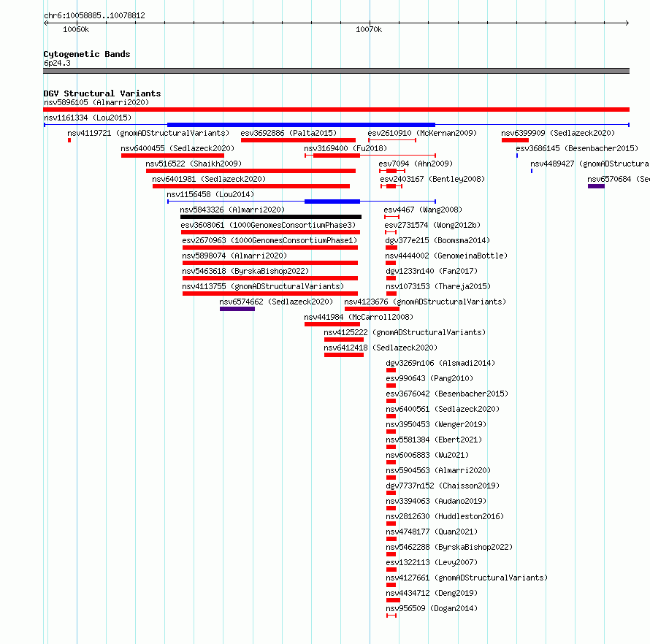Image resolution: width=650 pixels, height=644 pixels.
Task: Open the nsv3950453 (Wenger2019) label
Action: pos(436,424)
